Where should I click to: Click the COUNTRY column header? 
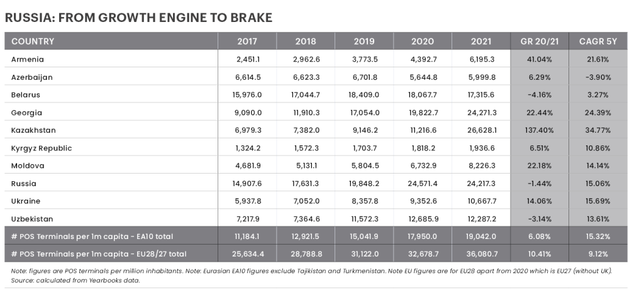point(33,42)
